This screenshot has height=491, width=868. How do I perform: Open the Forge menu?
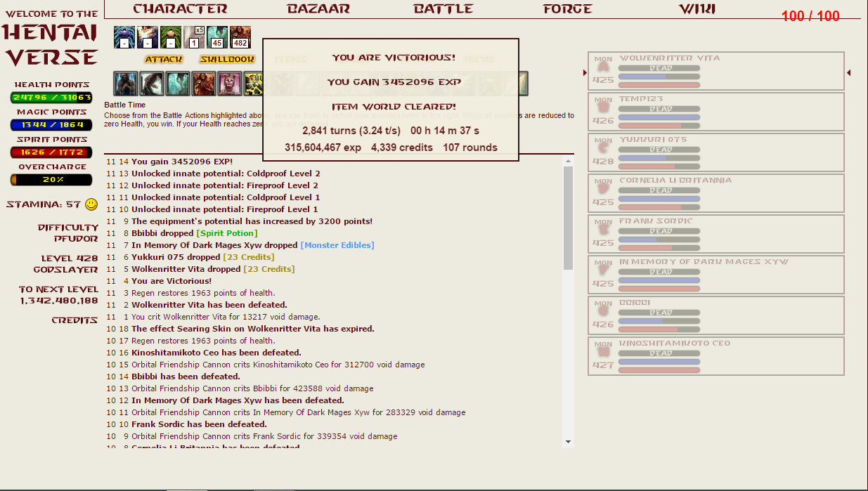568,9
